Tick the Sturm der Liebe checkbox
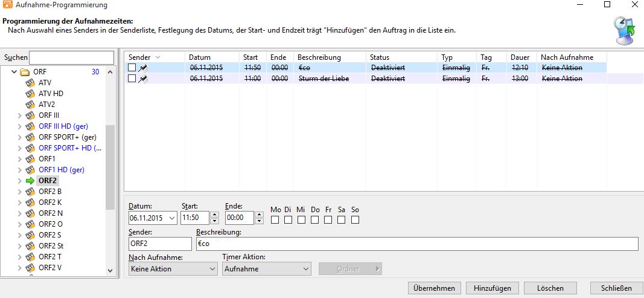 pos(132,79)
